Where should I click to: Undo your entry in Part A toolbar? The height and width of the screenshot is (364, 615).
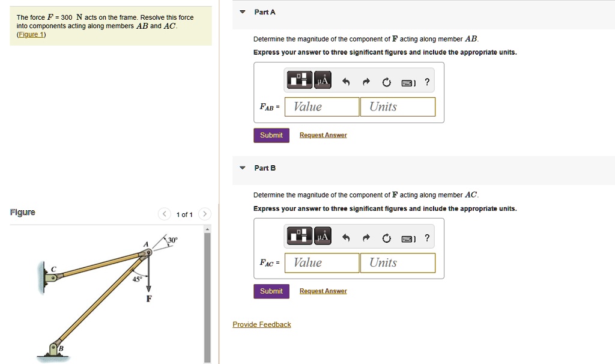click(345, 82)
